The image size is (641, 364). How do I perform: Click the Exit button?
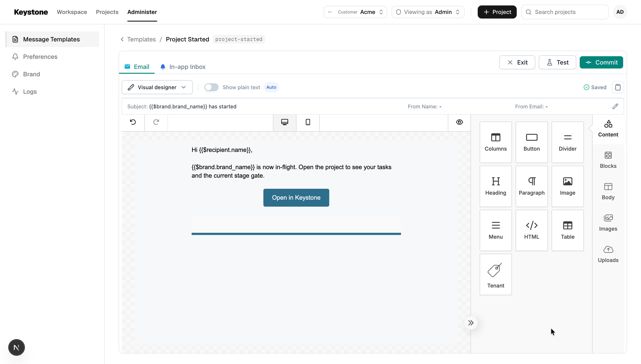click(x=517, y=62)
